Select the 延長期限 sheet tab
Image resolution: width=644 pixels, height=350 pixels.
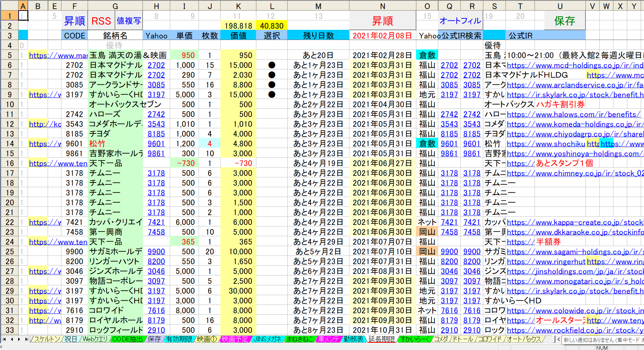381,339
